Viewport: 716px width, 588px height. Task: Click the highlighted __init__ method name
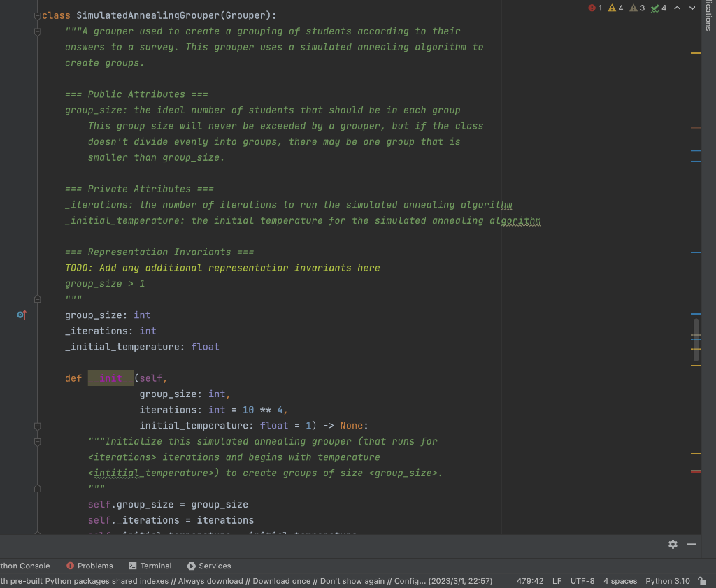click(x=110, y=378)
